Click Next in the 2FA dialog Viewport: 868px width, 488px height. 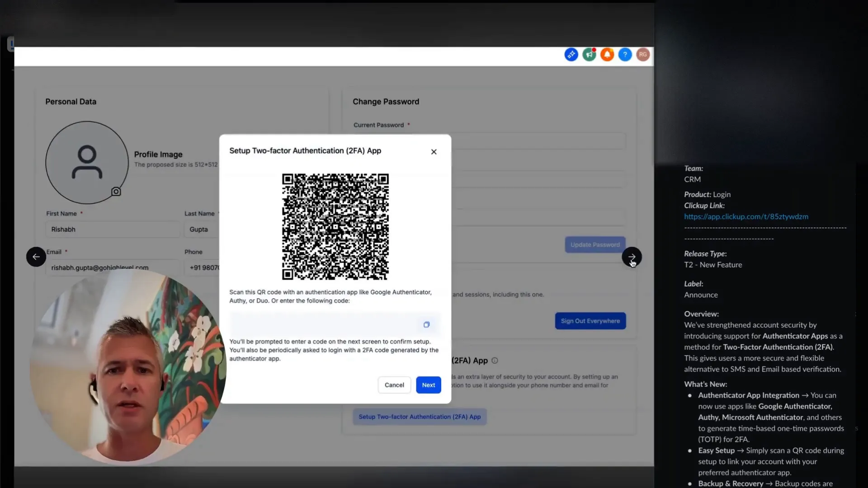click(x=428, y=385)
